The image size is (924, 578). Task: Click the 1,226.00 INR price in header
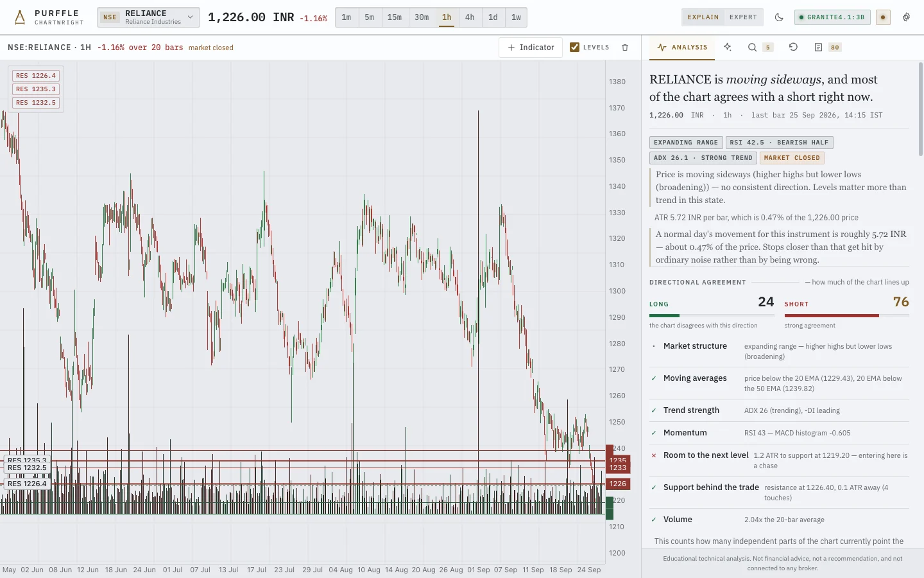251,17
